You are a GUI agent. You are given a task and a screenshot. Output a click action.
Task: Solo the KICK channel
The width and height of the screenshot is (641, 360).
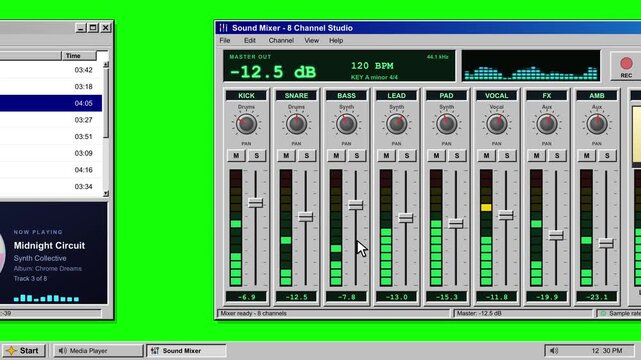(x=257, y=156)
